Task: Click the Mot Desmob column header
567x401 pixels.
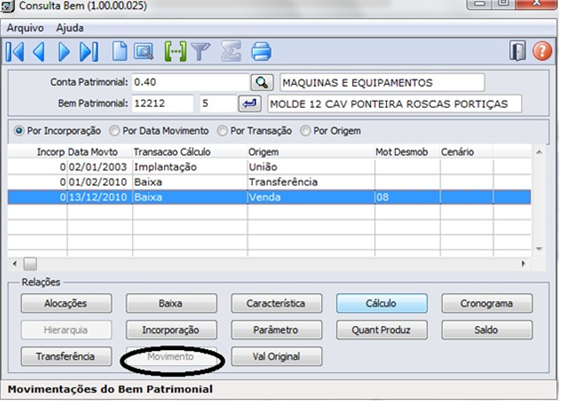Action: coord(407,152)
